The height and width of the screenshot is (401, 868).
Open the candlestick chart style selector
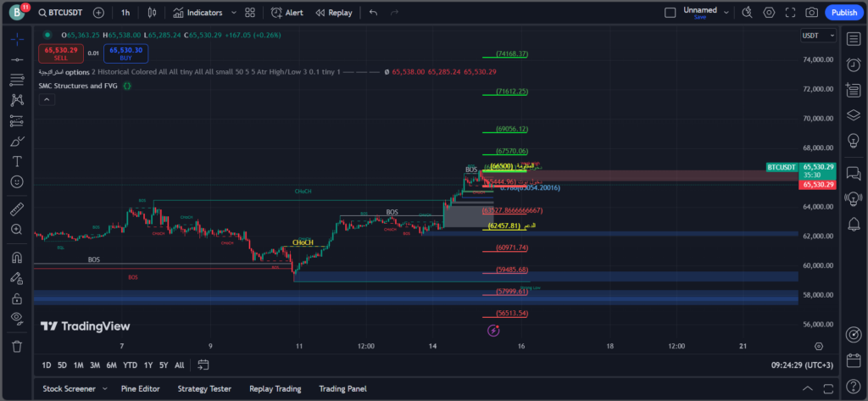(x=153, y=12)
